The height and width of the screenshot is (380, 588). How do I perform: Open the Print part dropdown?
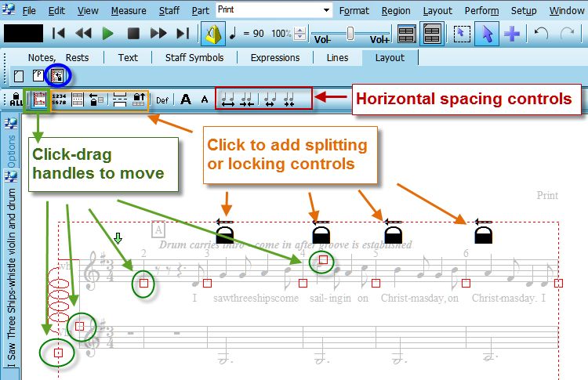coord(327,10)
